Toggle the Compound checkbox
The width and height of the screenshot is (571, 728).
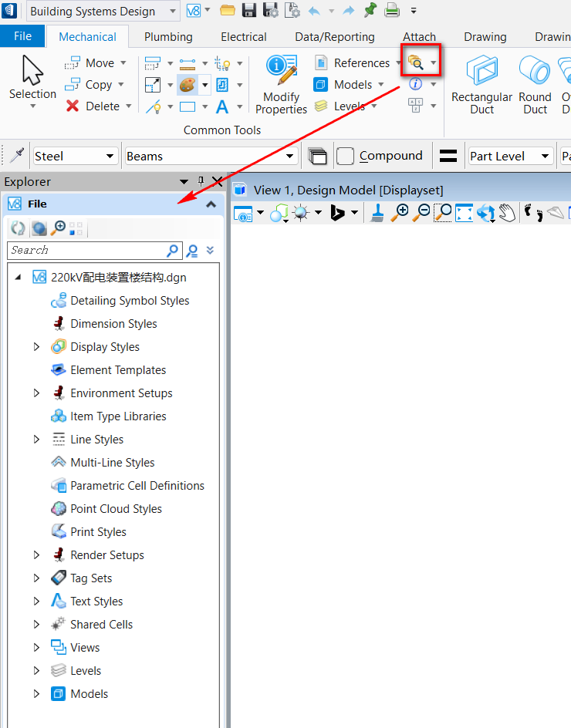coord(345,156)
